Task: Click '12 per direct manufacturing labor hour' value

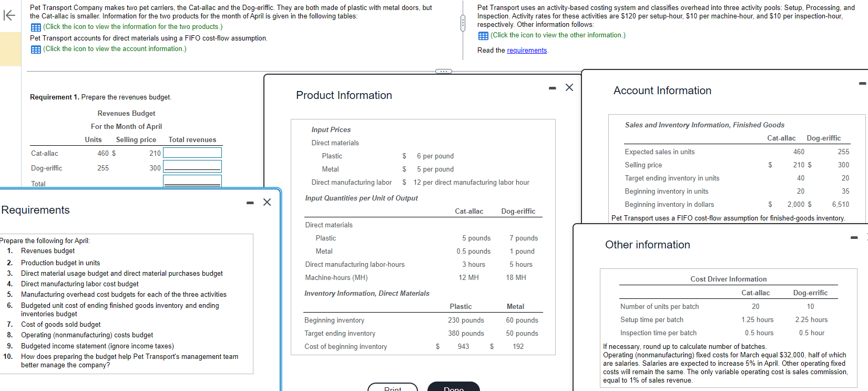Action: click(x=471, y=183)
